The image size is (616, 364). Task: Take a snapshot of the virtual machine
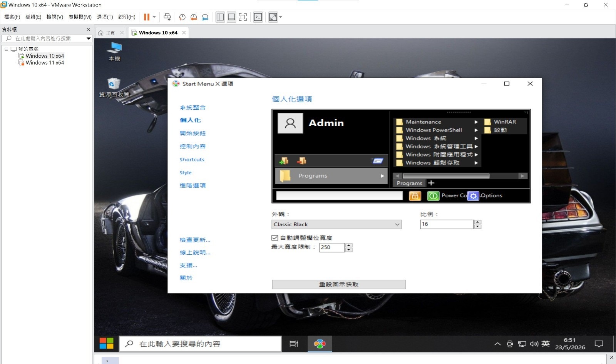(182, 17)
